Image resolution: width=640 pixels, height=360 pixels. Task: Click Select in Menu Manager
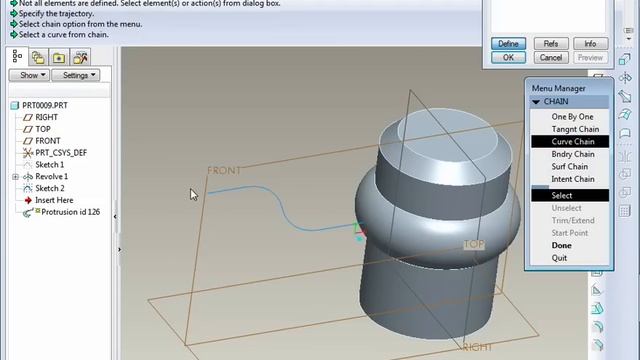570,196
